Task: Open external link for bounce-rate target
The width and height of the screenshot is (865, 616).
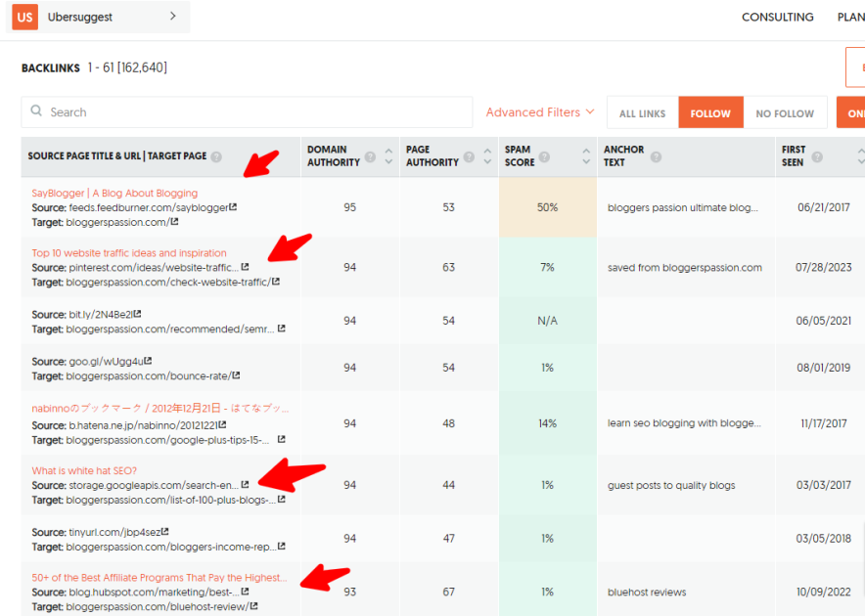Action: point(236,375)
